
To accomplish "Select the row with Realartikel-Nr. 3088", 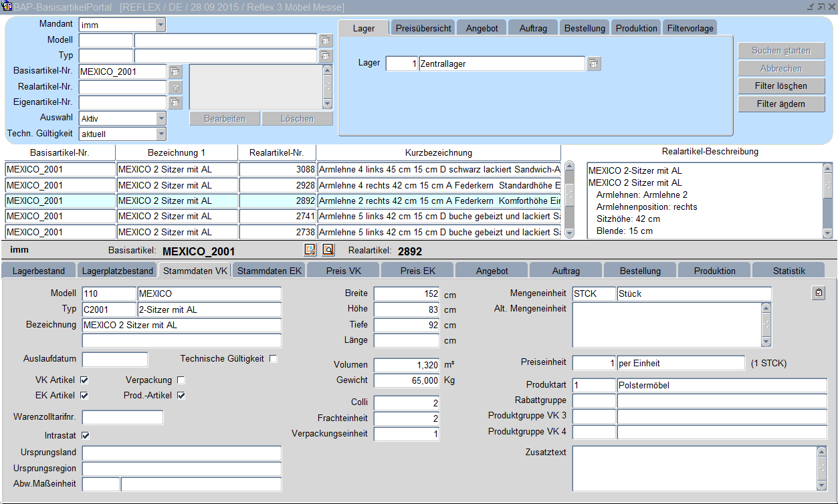I will click(x=277, y=170).
